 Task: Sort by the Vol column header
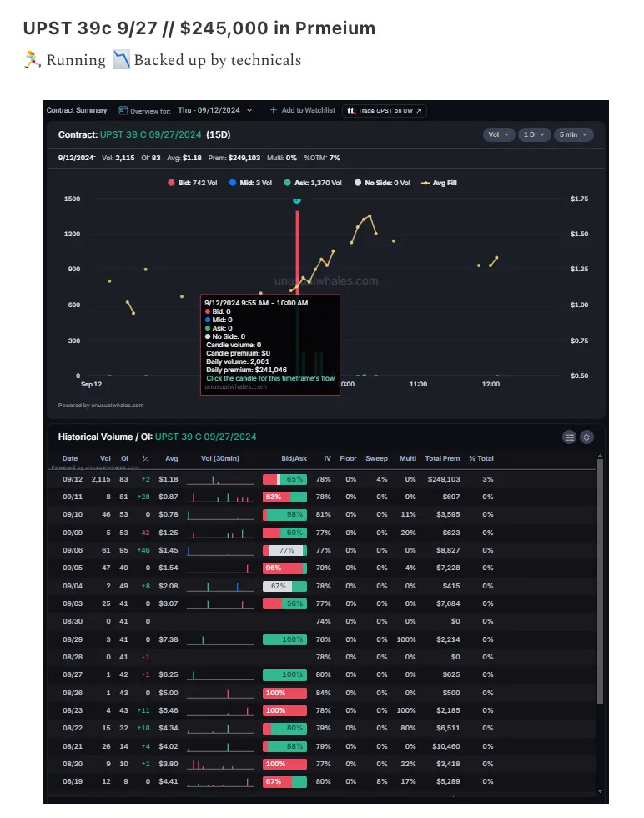[105, 458]
